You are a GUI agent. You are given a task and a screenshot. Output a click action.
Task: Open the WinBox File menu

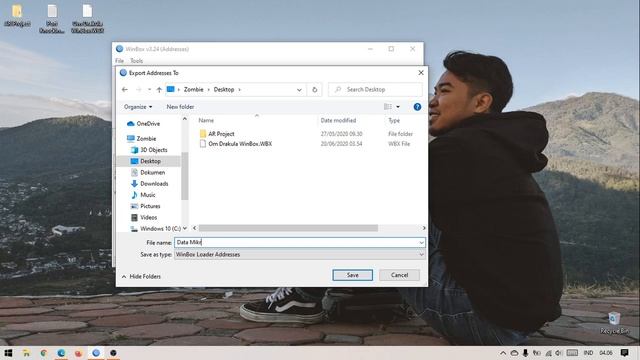pos(119,61)
